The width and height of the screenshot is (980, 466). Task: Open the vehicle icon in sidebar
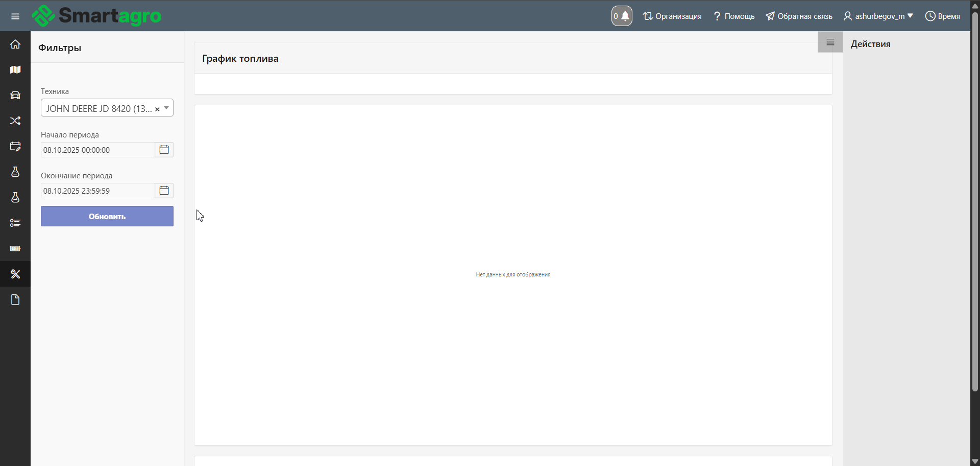[15, 96]
